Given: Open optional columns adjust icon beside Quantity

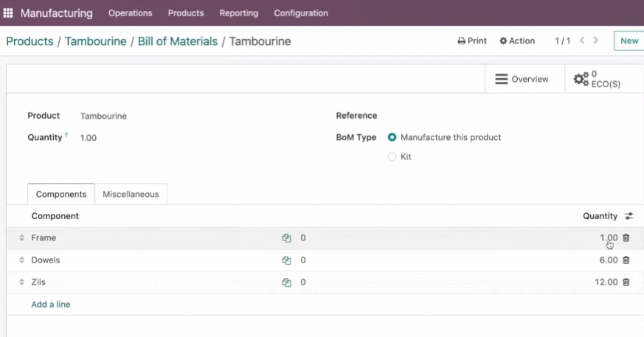Looking at the screenshot, I should (629, 216).
